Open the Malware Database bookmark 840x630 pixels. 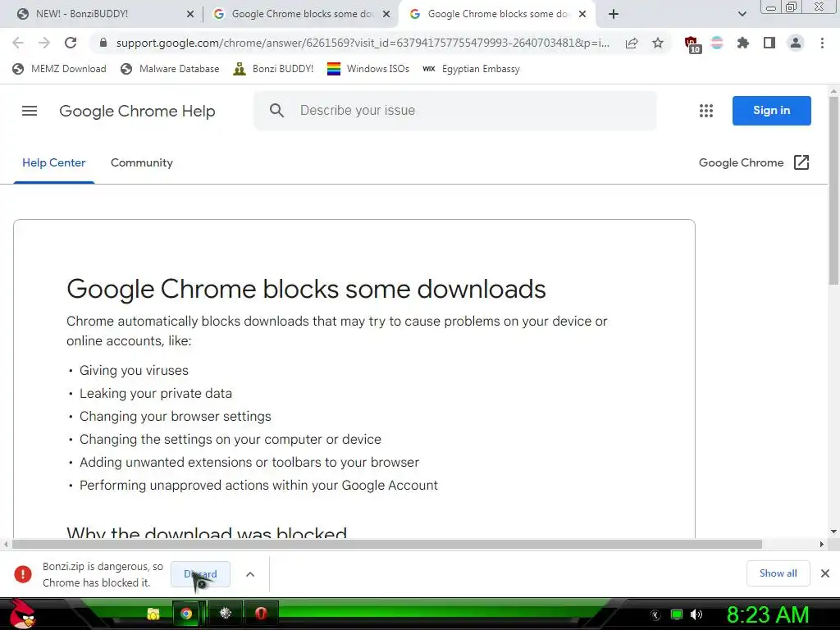click(x=170, y=69)
